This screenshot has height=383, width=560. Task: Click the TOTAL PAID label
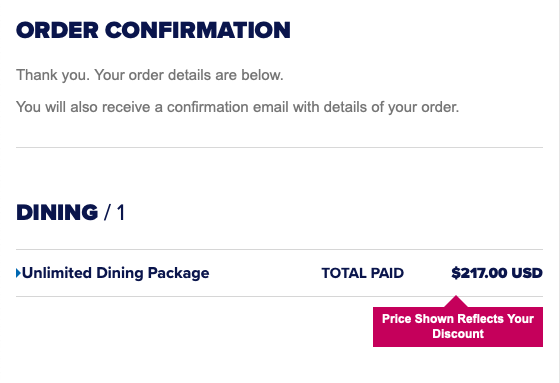pos(362,273)
